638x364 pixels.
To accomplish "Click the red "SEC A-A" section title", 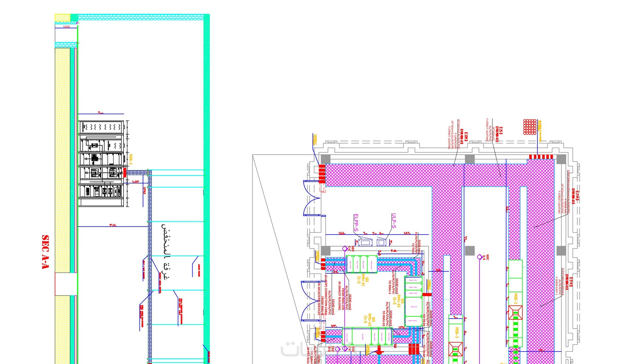I will 45,252.
